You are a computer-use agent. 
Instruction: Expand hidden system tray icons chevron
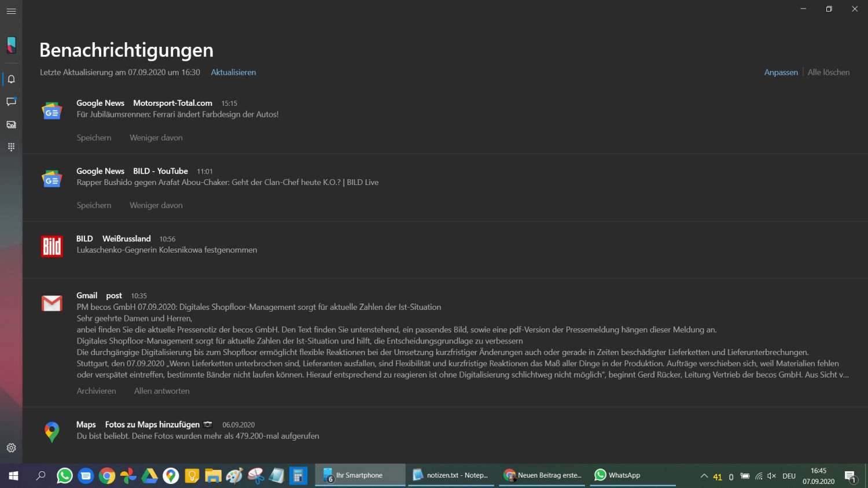click(704, 476)
